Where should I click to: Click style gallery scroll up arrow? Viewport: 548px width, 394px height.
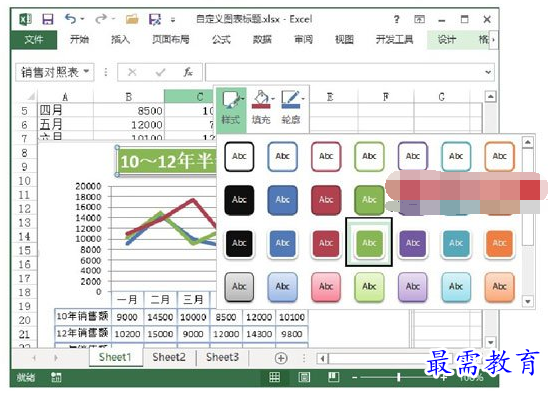click(x=527, y=142)
